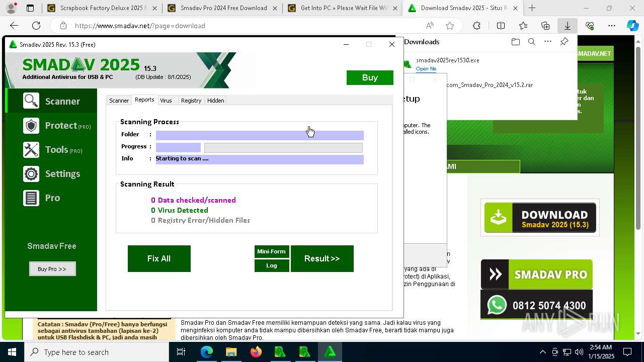Open the Settings gear section in Smadav

pos(51,174)
